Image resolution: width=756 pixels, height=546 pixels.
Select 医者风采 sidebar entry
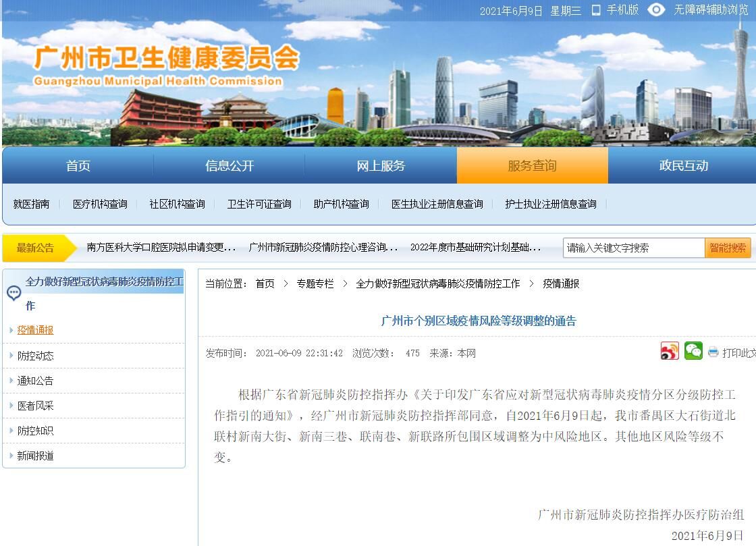click(35, 406)
